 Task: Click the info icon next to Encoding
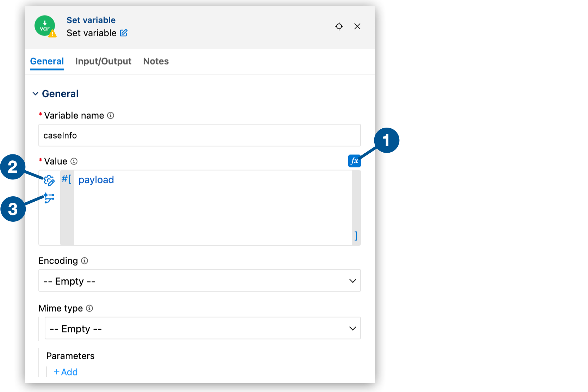pyautogui.click(x=85, y=261)
